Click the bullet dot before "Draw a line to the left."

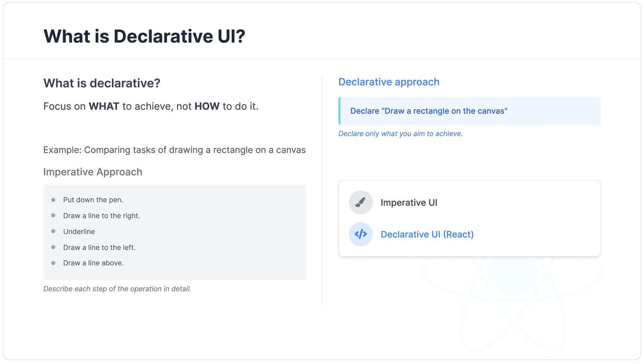pos(53,247)
